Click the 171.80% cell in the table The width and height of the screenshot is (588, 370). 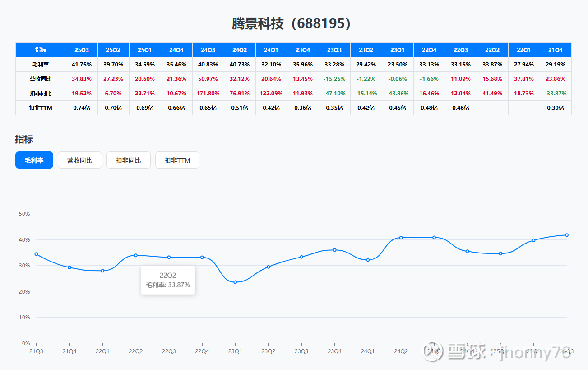[x=208, y=94]
